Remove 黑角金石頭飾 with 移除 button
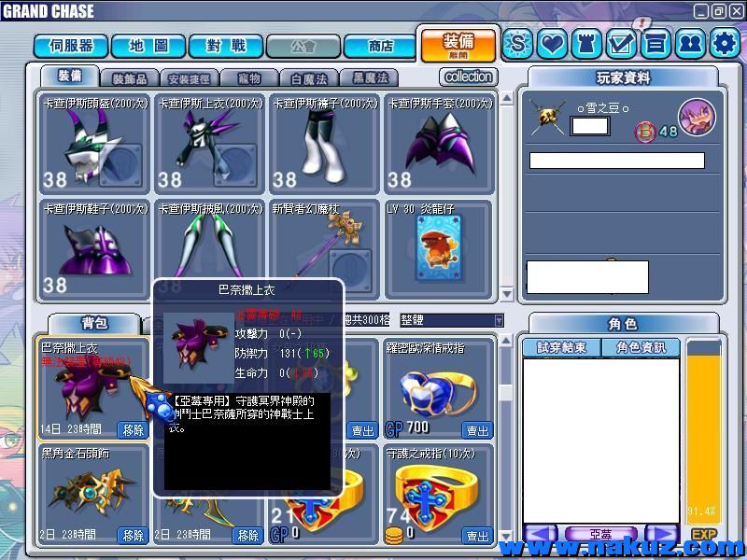The width and height of the screenshot is (747, 560). click(133, 536)
